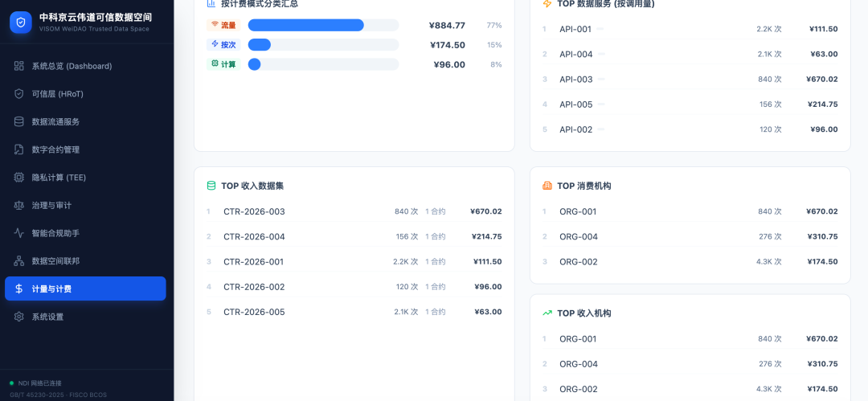
Task: Click the gear icon beside 系统设置
Action: [18, 317]
